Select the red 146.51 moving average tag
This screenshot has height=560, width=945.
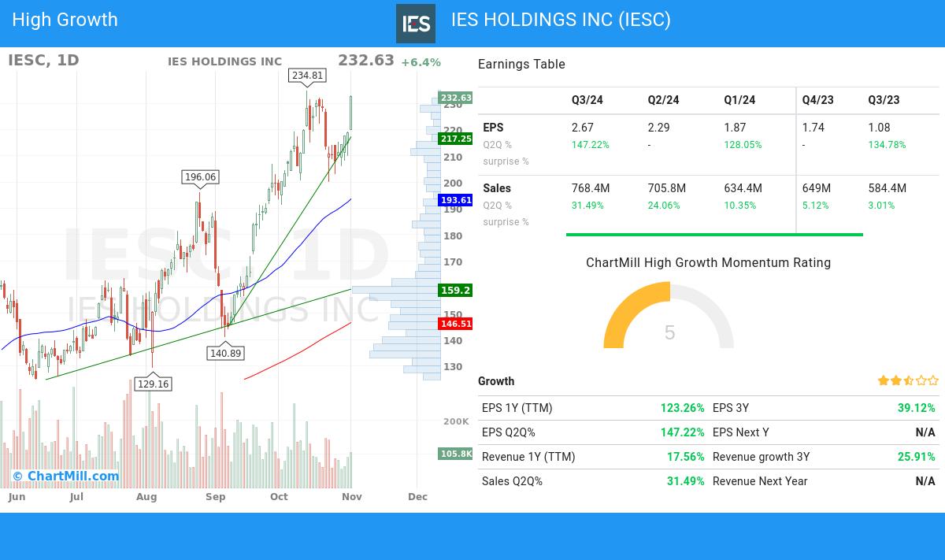tap(456, 324)
